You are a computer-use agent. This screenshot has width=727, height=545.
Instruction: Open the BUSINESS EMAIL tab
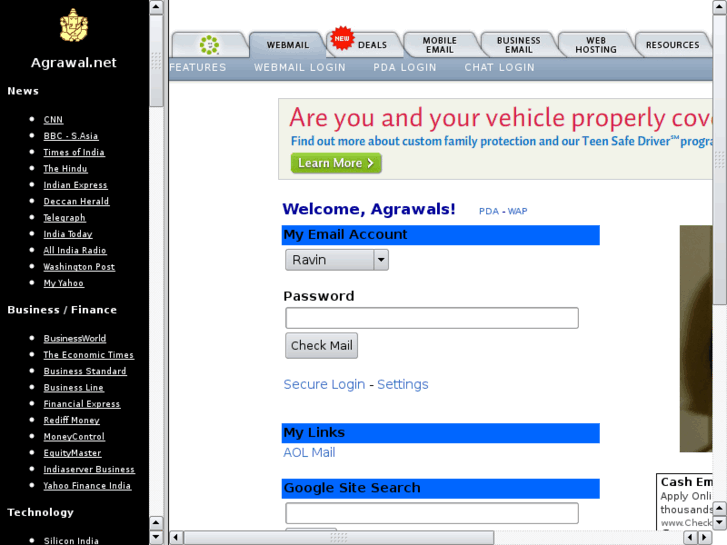pos(518,45)
